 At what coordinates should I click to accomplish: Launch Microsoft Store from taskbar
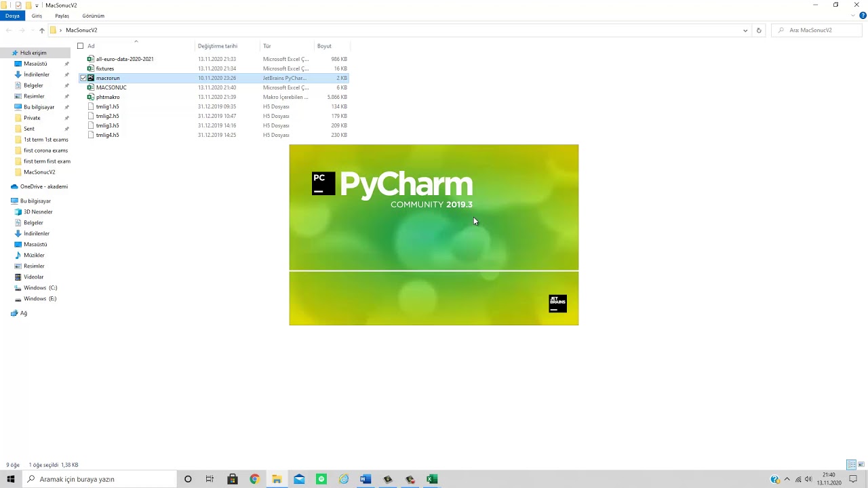coord(233,479)
